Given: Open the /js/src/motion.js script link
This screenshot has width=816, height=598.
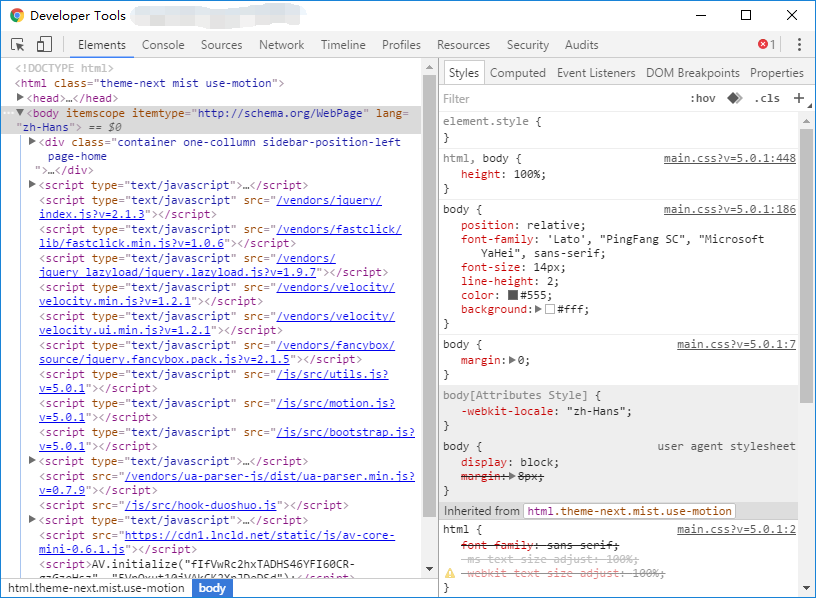Looking at the screenshot, I should pyautogui.click(x=336, y=403).
